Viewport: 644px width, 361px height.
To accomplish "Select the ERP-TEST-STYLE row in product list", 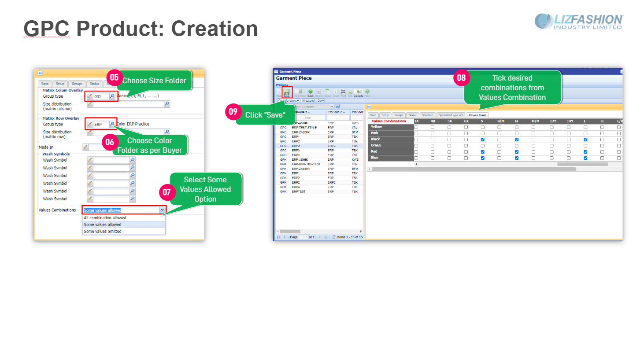I will click(304, 128).
